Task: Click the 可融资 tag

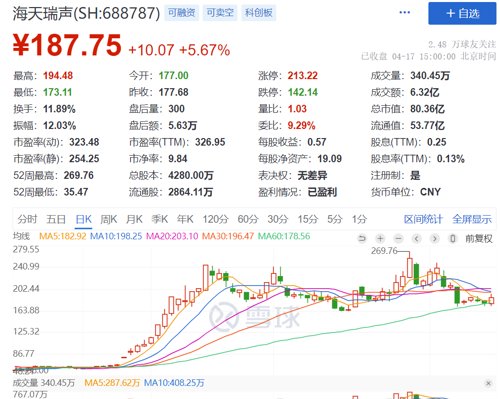Action: pos(181,13)
